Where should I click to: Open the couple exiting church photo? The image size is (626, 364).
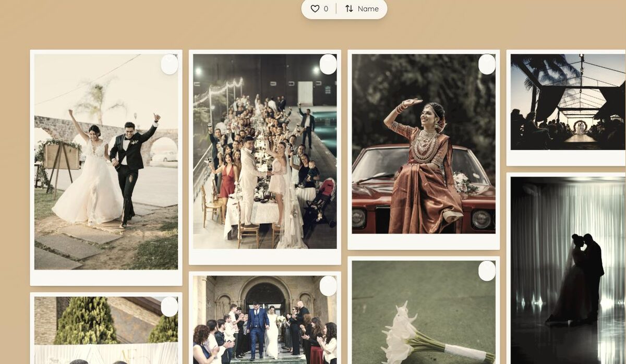pyautogui.click(x=265, y=320)
